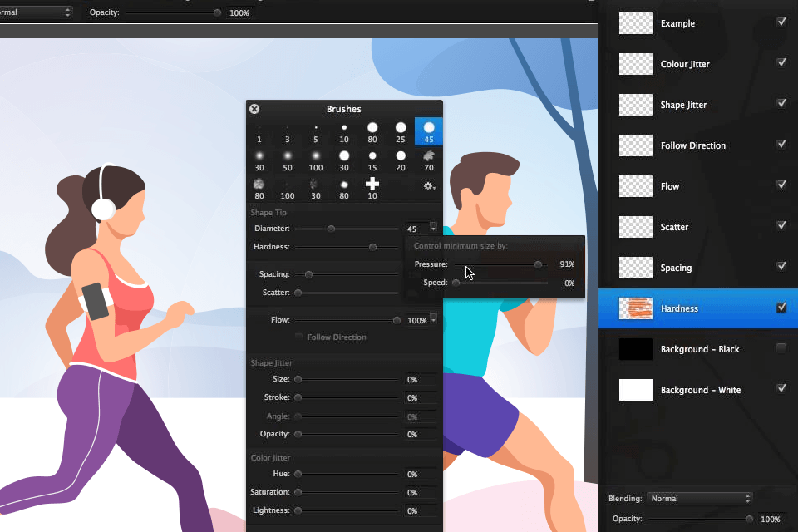Image resolution: width=798 pixels, height=532 pixels.
Task: Adjust the Pressure slider in popup
Action: coord(538,264)
